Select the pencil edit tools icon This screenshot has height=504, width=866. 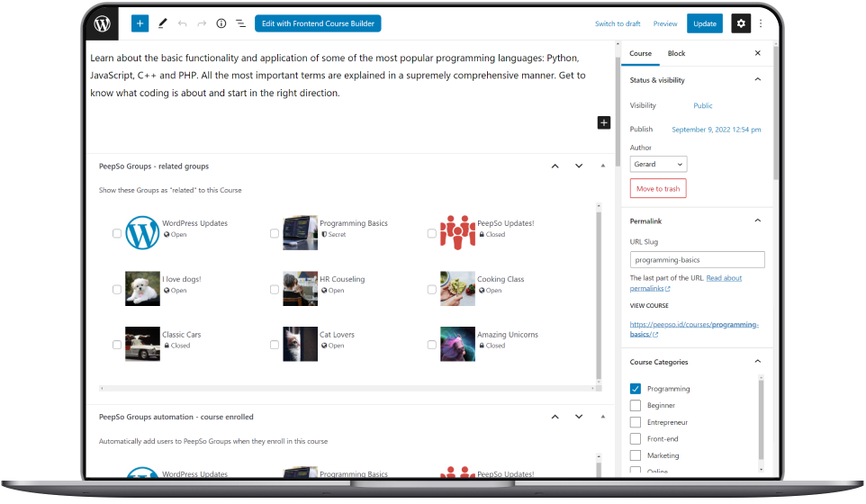163,23
